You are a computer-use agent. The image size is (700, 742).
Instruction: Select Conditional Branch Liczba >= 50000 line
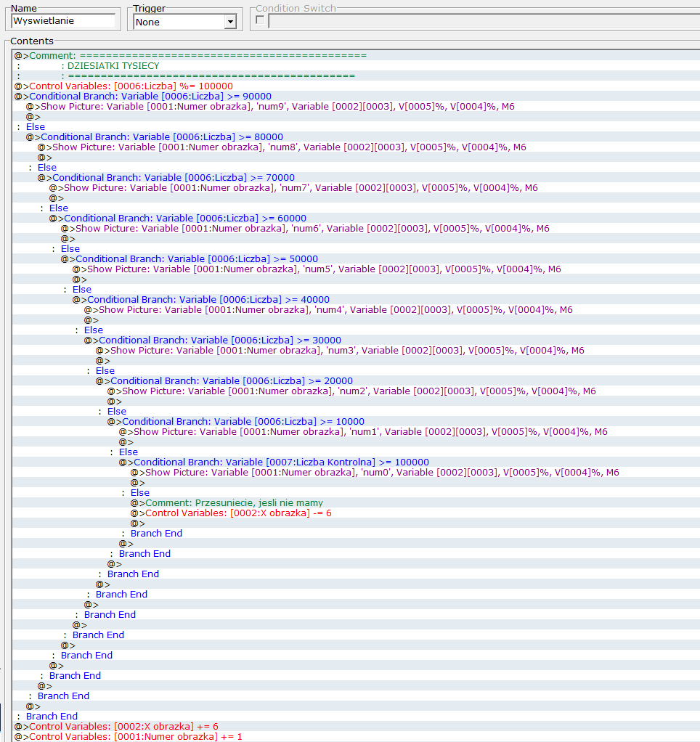[x=190, y=259]
